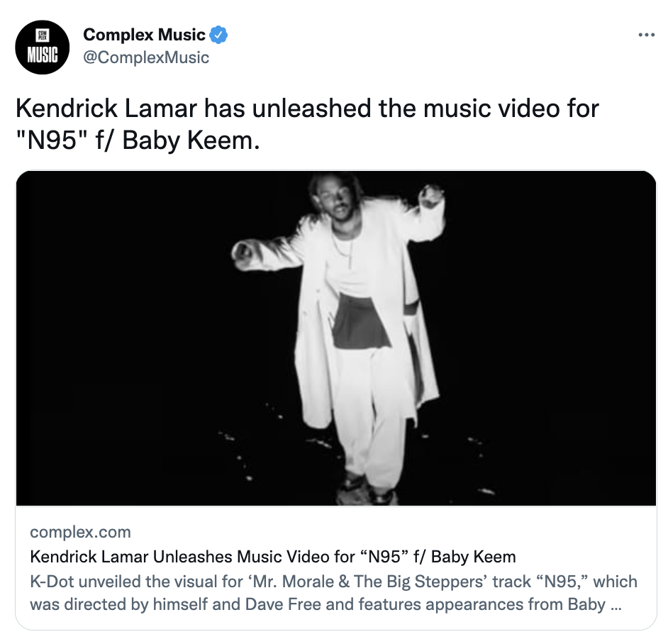Click the truncated ellipsis in card description
This screenshot has width=668, height=644.
616,605
